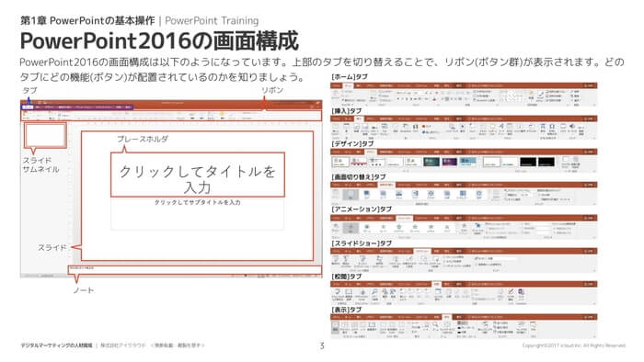
Task: Toggle the presenter view checkbox in the Slide Show ribbon
Action: (x=477, y=264)
